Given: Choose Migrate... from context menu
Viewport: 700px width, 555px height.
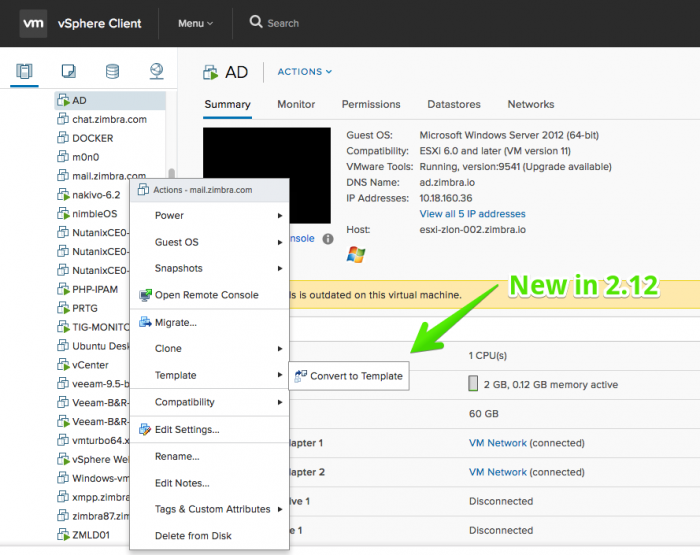Looking at the screenshot, I should [209, 322].
